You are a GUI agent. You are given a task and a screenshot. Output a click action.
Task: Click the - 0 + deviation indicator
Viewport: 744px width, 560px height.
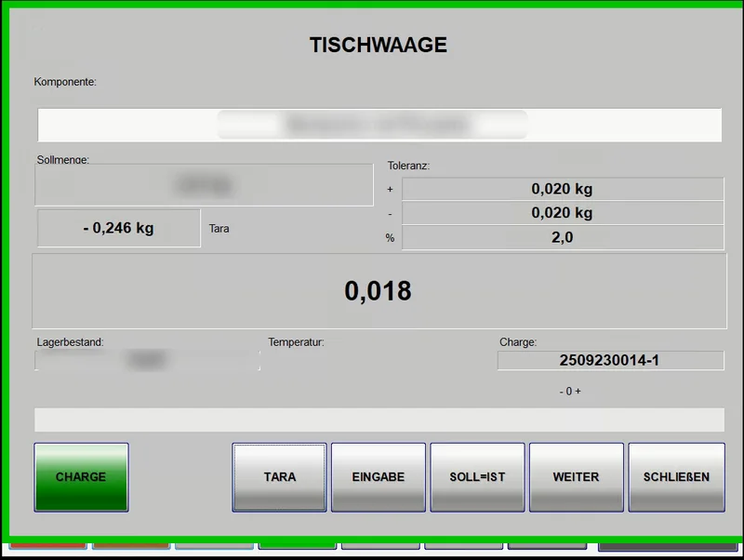(x=570, y=392)
